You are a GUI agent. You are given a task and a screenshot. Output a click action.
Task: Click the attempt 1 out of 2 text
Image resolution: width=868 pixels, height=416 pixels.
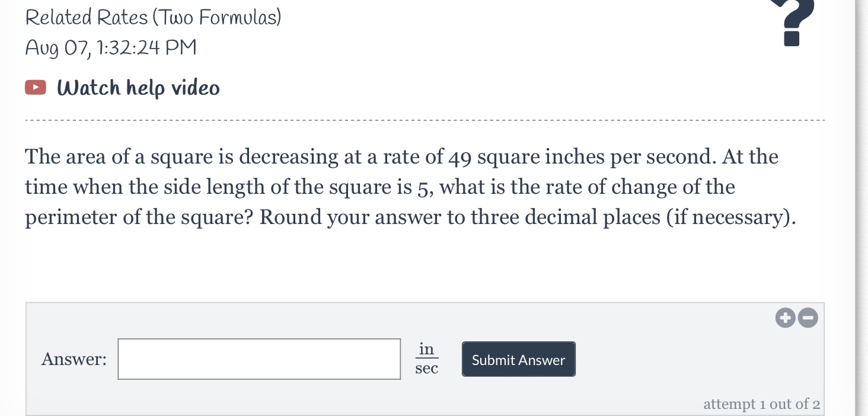tap(762, 404)
